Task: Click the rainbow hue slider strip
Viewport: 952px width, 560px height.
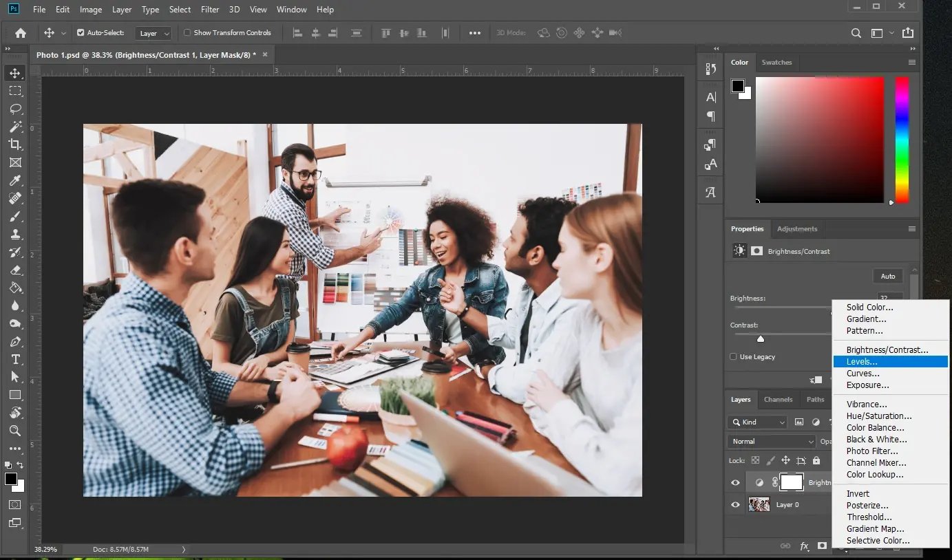Action: coord(902,140)
